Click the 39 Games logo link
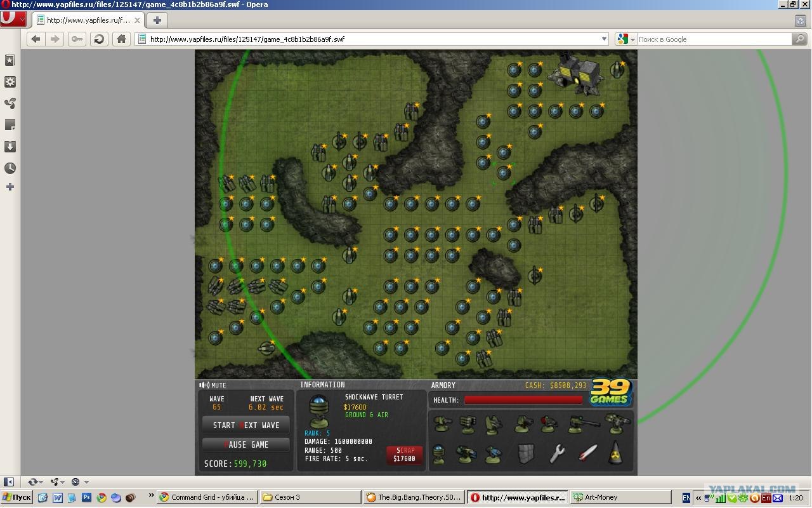 610,392
